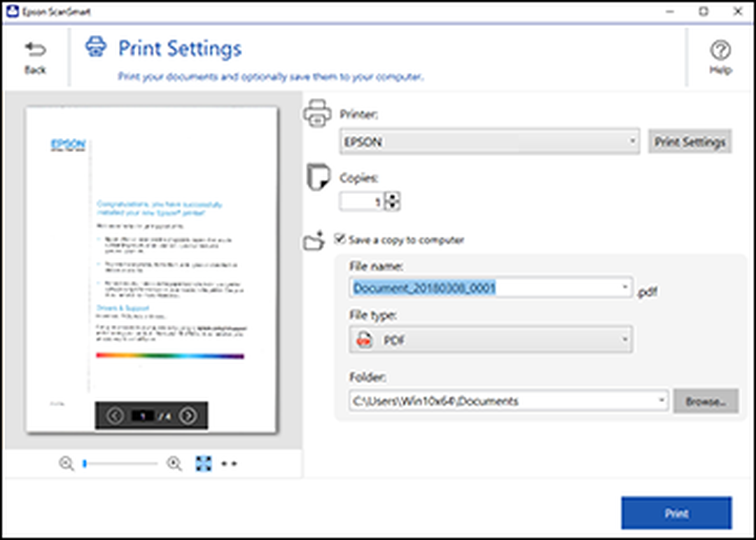The height and width of the screenshot is (540, 756).
Task: Uncheck Save a copy to computer
Action: [x=340, y=238]
